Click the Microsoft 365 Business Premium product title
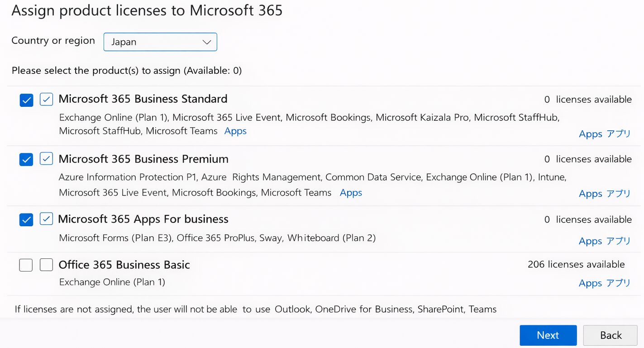The height and width of the screenshot is (348, 644). pos(143,159)
